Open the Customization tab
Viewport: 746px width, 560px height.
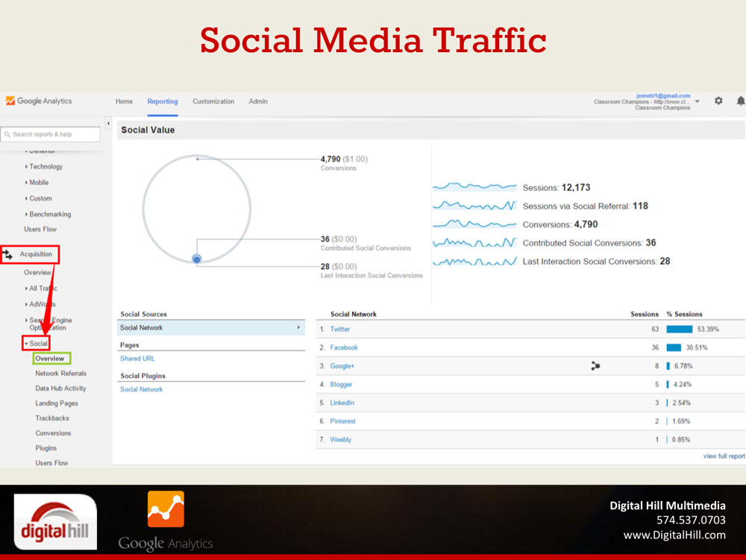[x=213, y=101]
